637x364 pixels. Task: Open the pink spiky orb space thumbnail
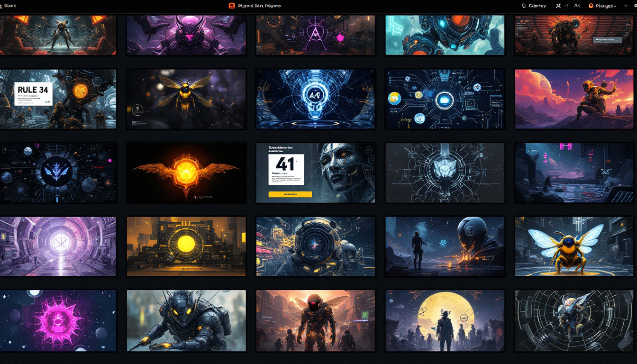58,320
